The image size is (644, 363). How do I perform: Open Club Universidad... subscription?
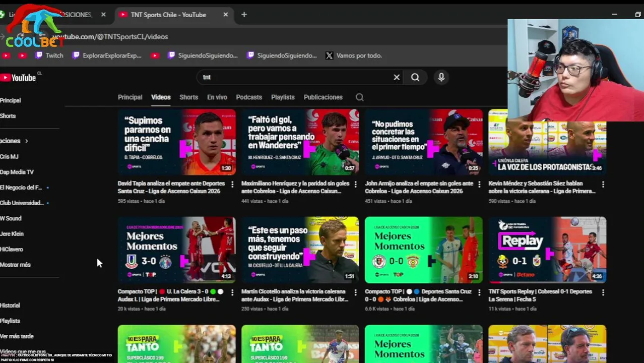click(22, 203)
